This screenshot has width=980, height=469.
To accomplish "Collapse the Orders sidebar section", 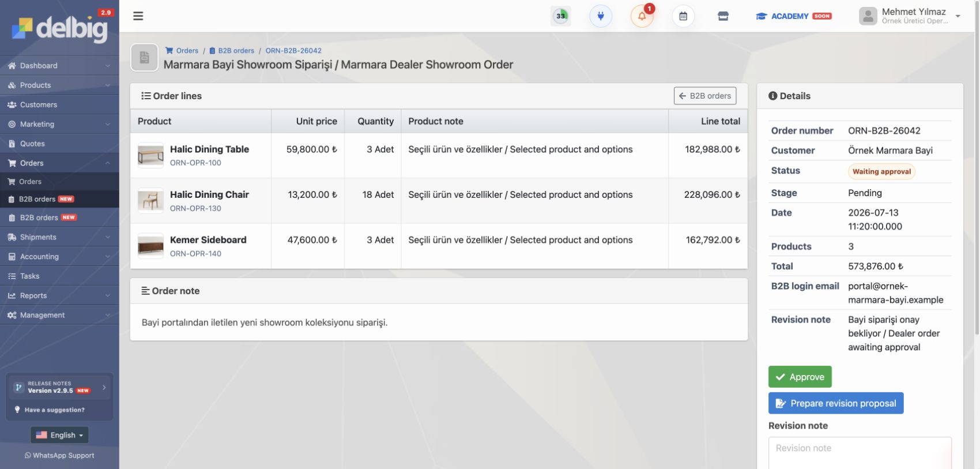I will [59, 163].
